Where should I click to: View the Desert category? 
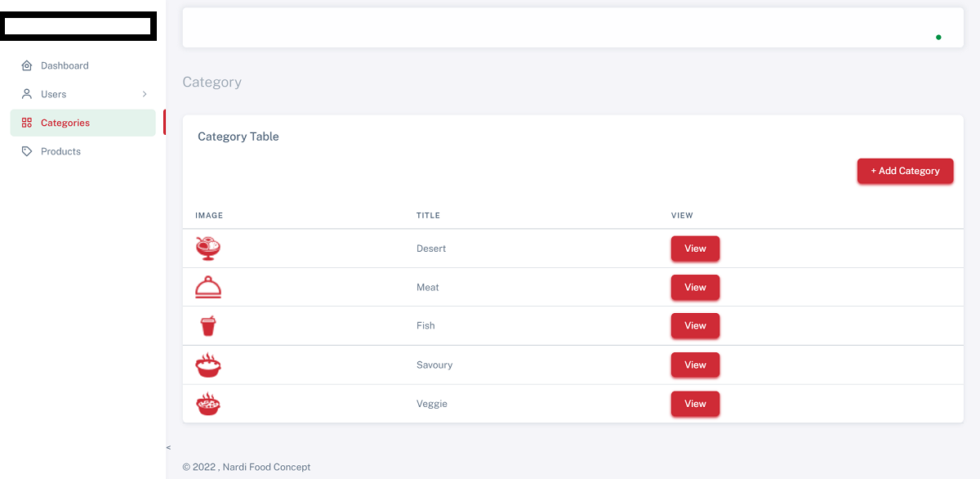click(x=695, y=248)
